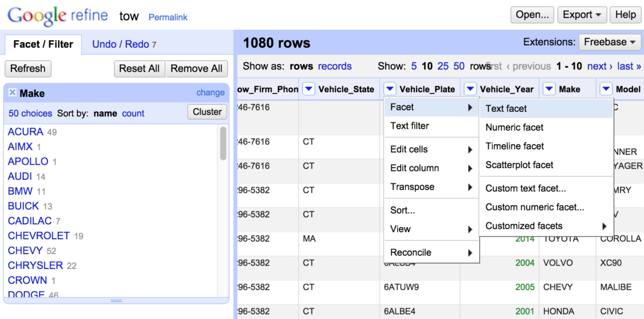
Task: Select CHEVY in the Make facet
Action: tap(25, 250)
